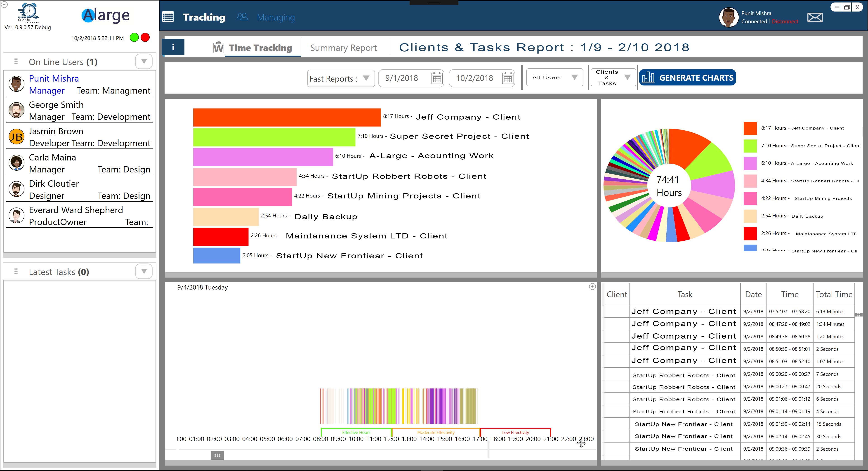The height and width of the screenshot is (471, 868).
Task: Open the mail envelope icon
Action: pos(815,18)
